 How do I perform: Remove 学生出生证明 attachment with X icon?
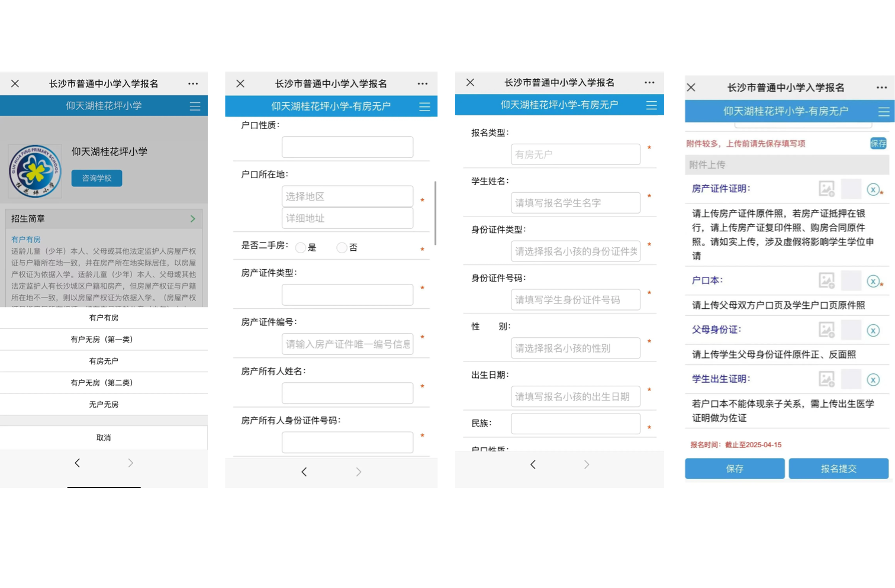tap(873, 380)
